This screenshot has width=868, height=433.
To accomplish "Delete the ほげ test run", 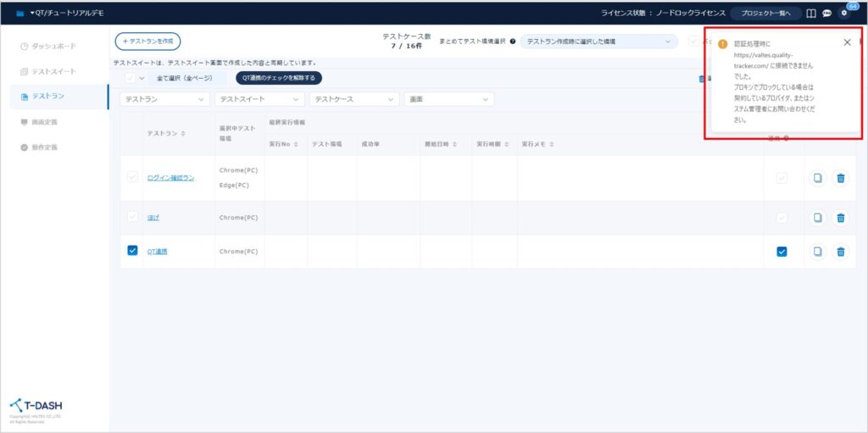I will tap(840, 218).
